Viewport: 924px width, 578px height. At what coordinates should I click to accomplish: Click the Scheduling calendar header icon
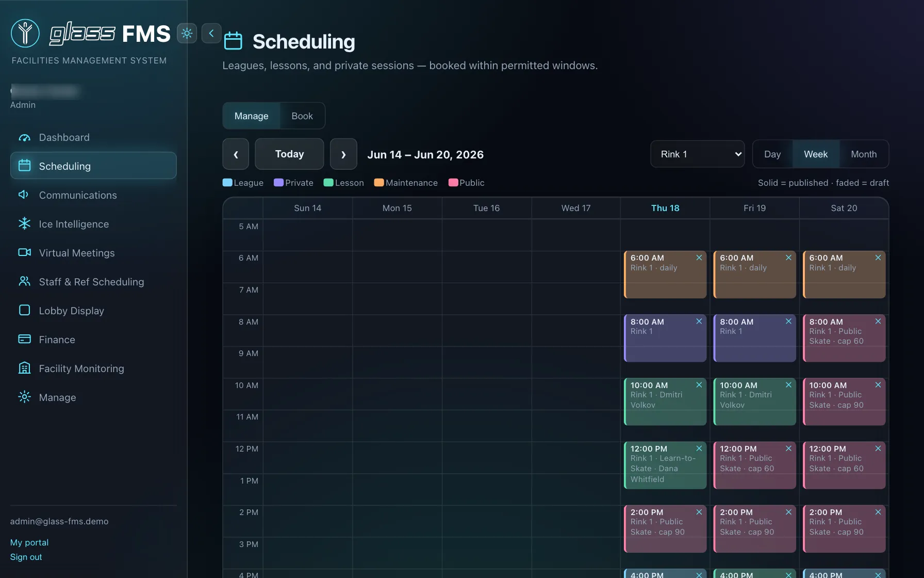point(233,41)
